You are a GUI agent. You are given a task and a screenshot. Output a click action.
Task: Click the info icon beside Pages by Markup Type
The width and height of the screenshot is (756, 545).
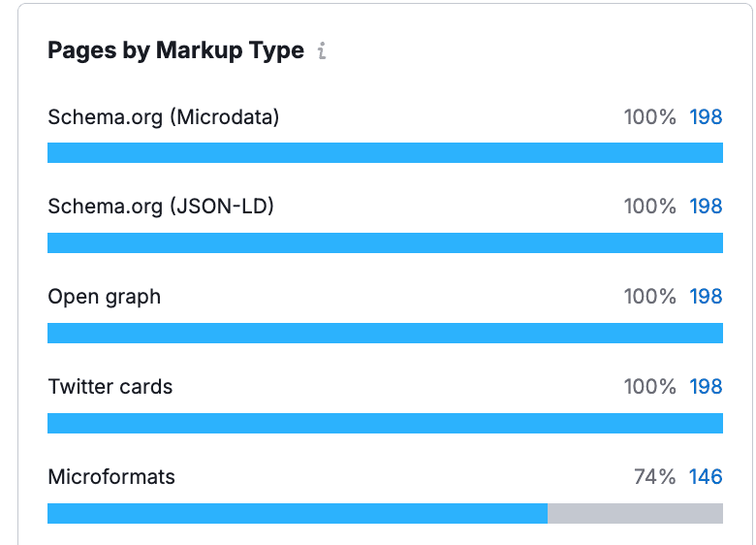[322, 51]
